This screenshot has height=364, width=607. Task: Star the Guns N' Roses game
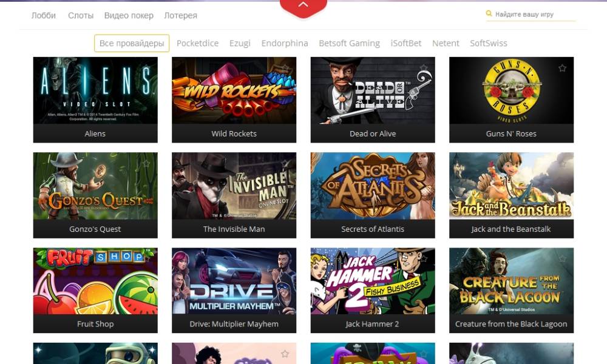[x=562, y=68]
